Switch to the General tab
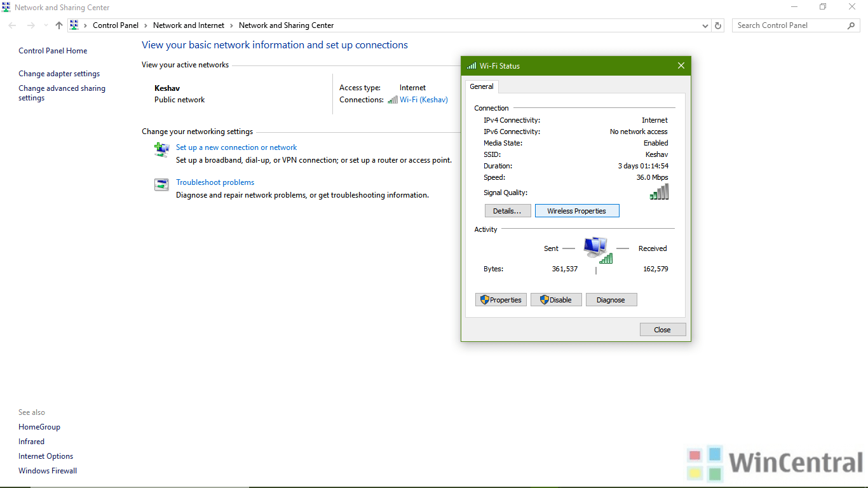Image resolution: width=868 pixels, height=488 pixels. click(x=481, y=86)
